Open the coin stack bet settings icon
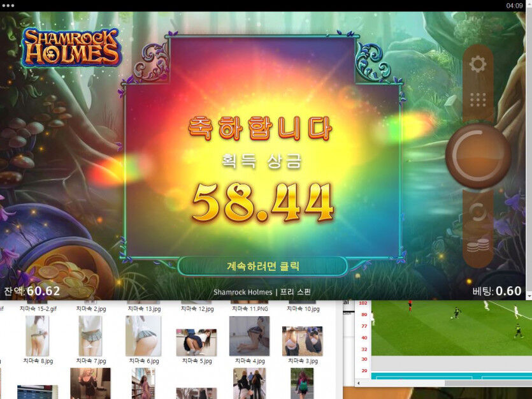 click(478, 245)
